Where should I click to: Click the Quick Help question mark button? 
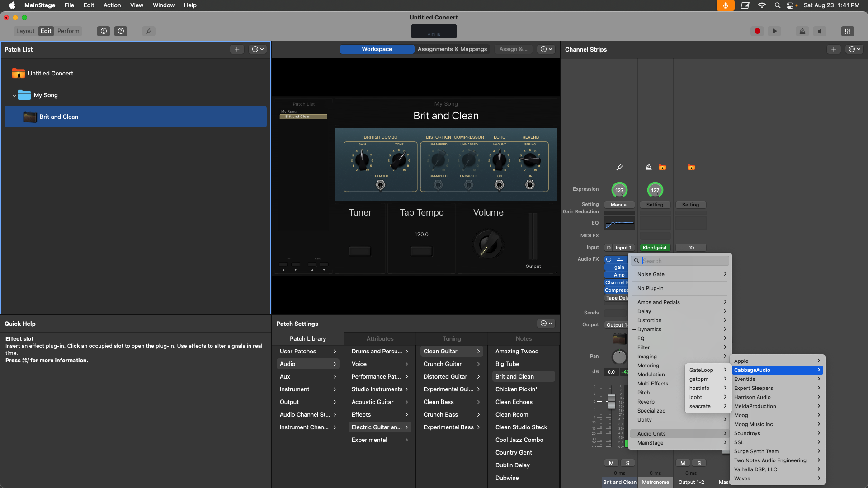(121, 31)
